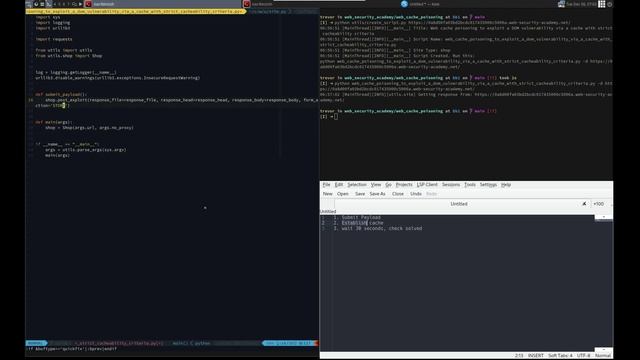Image resolution: width=640 pixels, height=360 pixels.
Task: Open the Settings menu in Kate
Action: coord(488,185)
